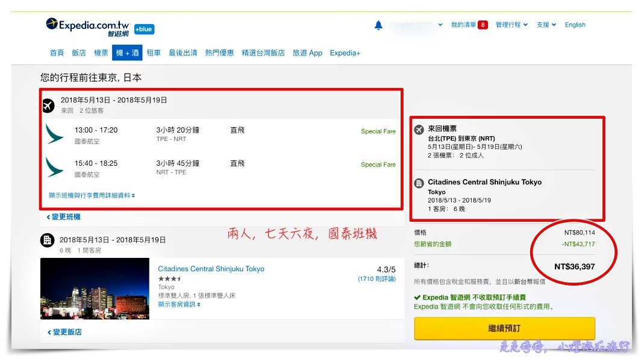Open the 旅遊 App tab
The width and height of the screenshot is (644, 361).
click(307, 53)
